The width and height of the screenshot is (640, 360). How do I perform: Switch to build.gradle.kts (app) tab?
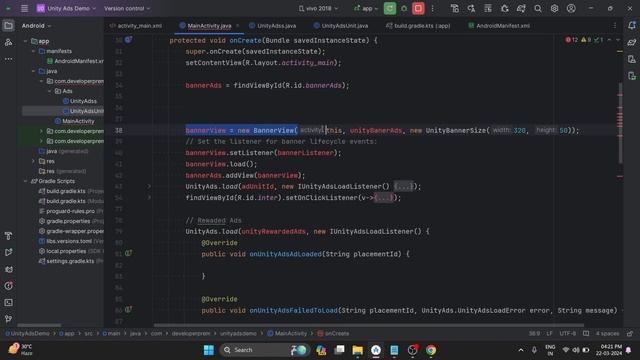point(418,26)
